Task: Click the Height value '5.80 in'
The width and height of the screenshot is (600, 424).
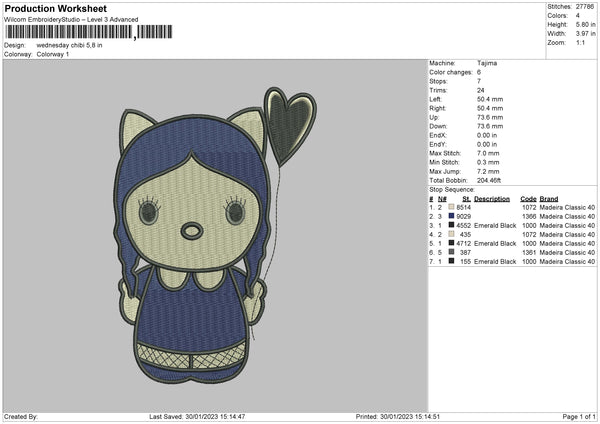Action: click(x=585, y=24)
